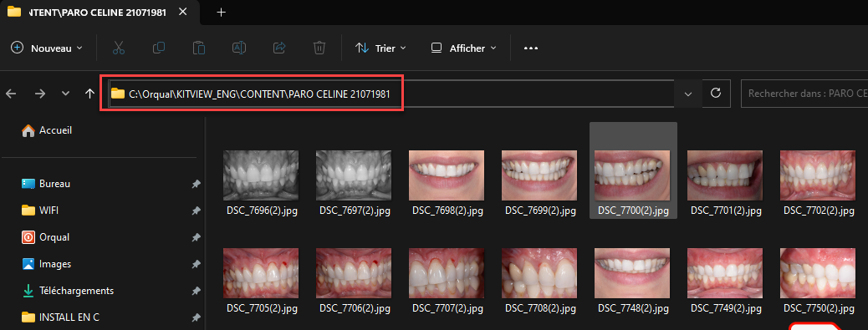Open the Nouveau dropdown menu
Screen dimensions: 868x330
pos(47,48)
